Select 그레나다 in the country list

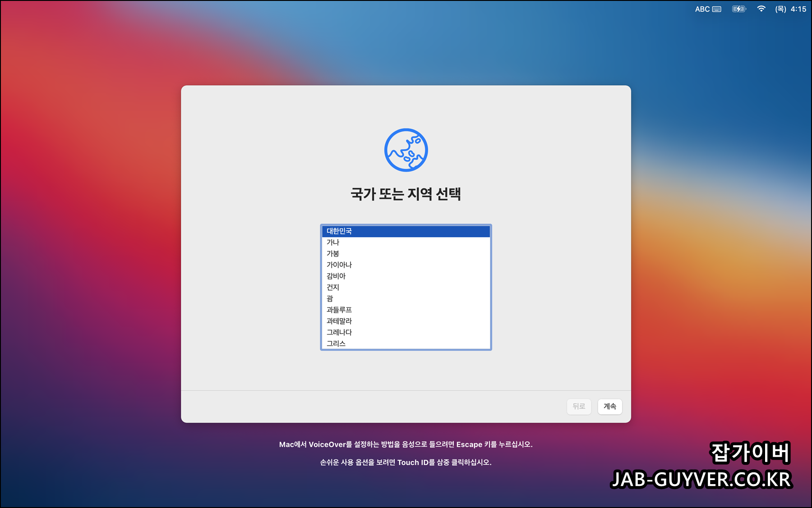(406, 333)
